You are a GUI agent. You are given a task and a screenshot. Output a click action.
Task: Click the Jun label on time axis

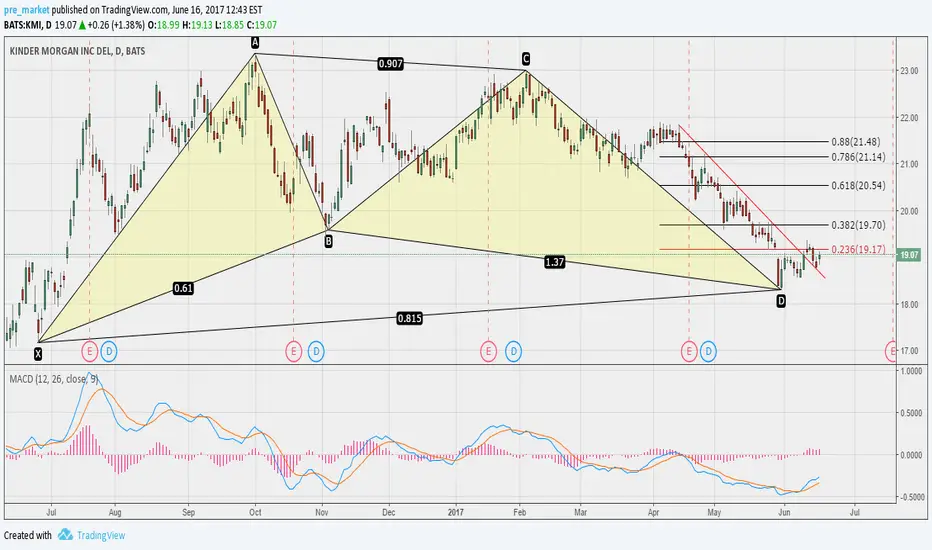click(785, 512)
